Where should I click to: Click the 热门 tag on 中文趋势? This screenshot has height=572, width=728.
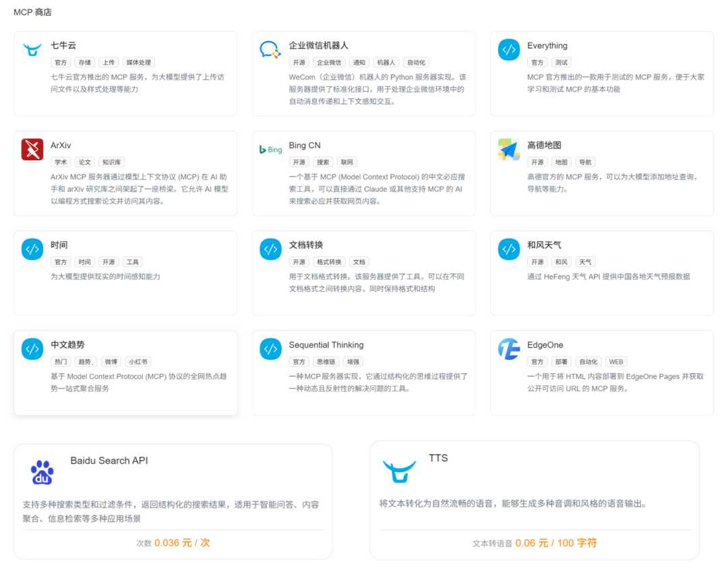pyautogui.click(x=61, y=362)
